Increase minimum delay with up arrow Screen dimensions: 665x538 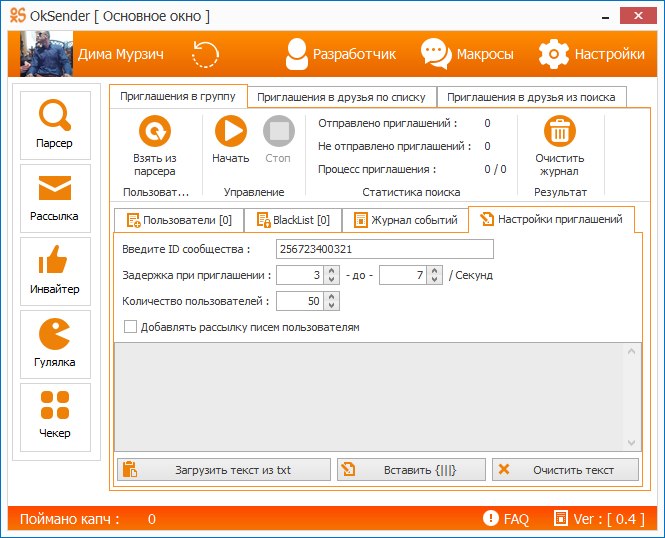point(332,270)
